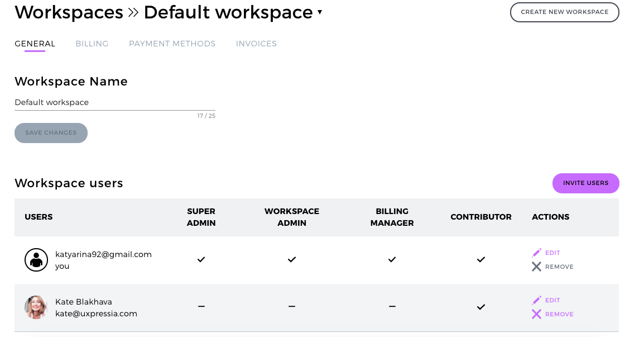Click the Save Changes button
The height and width of the screenshot is (337, 644).
(x=51, y=133)
